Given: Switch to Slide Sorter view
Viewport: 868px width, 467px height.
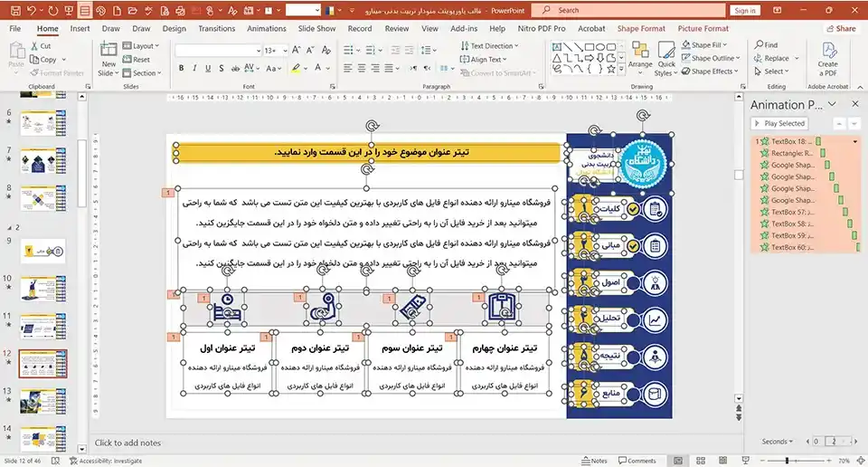Looking at the screenshot, I should pos(700,461).
